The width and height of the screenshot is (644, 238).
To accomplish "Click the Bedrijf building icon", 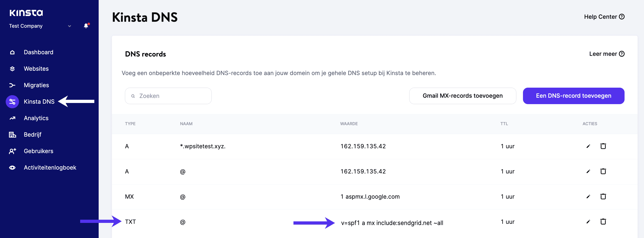I will [x=12, y=135].
